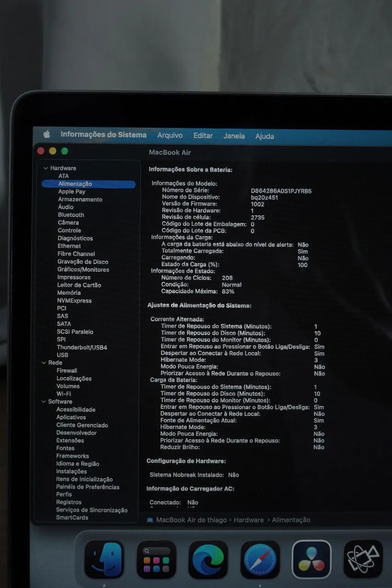Image resolution: width=392 pixels, height=588 pixels.
Task: Select Fibre Channel in the sidebar
Action: [76, 254]
